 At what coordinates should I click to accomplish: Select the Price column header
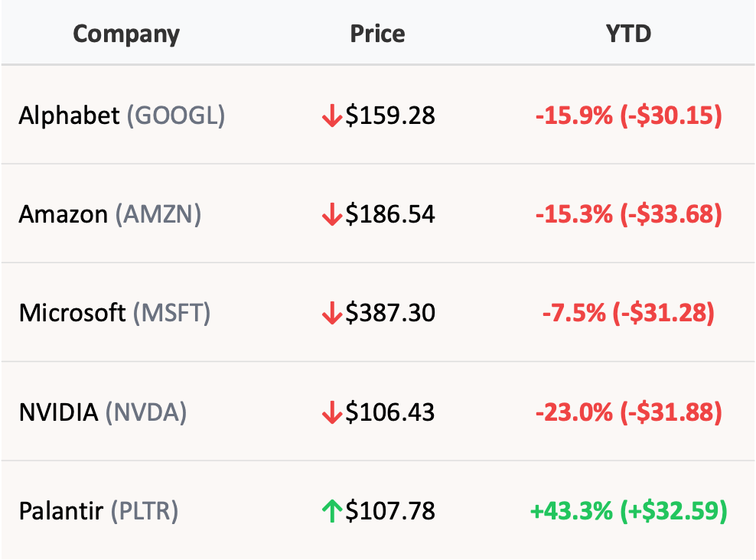377,34
